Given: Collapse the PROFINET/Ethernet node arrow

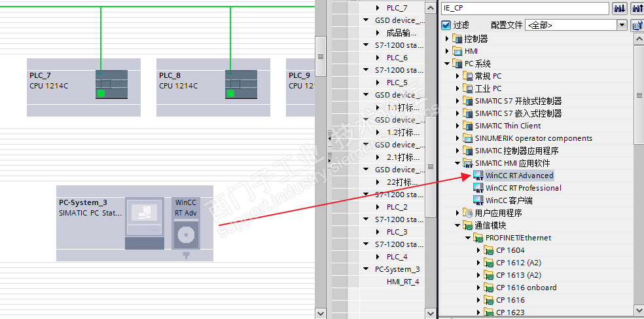Looking at the screenshot, I should click(468, 238).
